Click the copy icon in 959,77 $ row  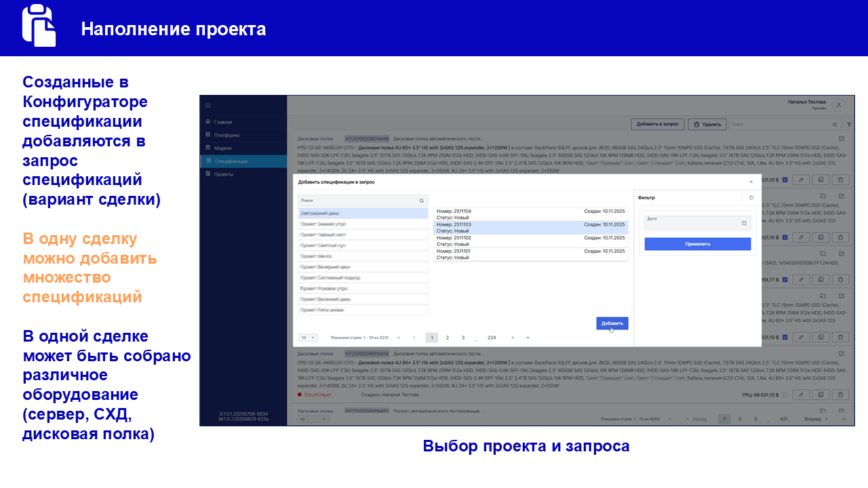coord(821,279)
